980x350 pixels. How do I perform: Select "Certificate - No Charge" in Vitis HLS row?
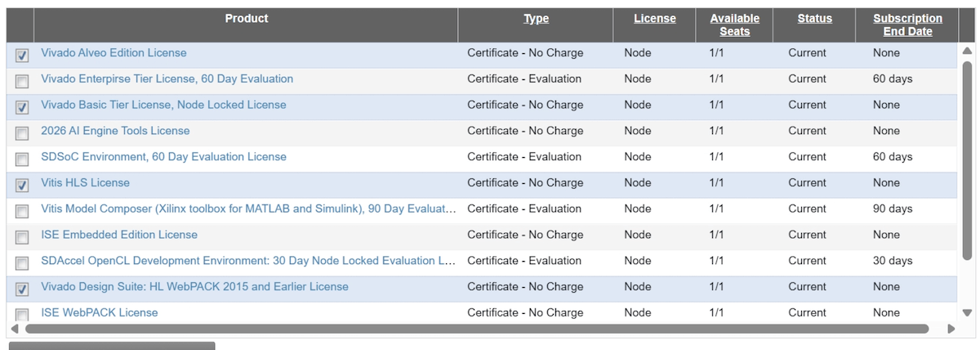[525, 182]
